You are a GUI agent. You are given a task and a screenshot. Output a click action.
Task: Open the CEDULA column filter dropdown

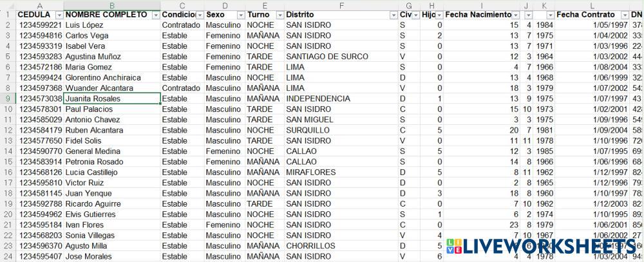click(59, 14)
